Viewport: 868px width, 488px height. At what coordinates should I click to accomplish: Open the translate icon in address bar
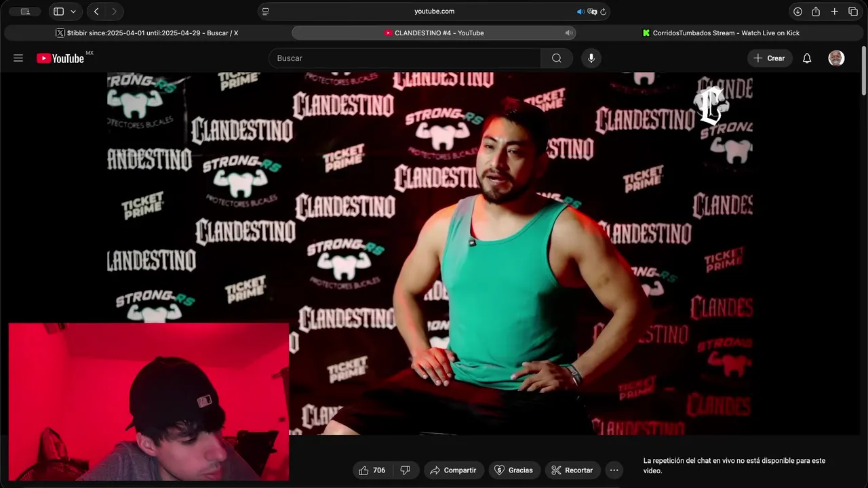(592, 12)
